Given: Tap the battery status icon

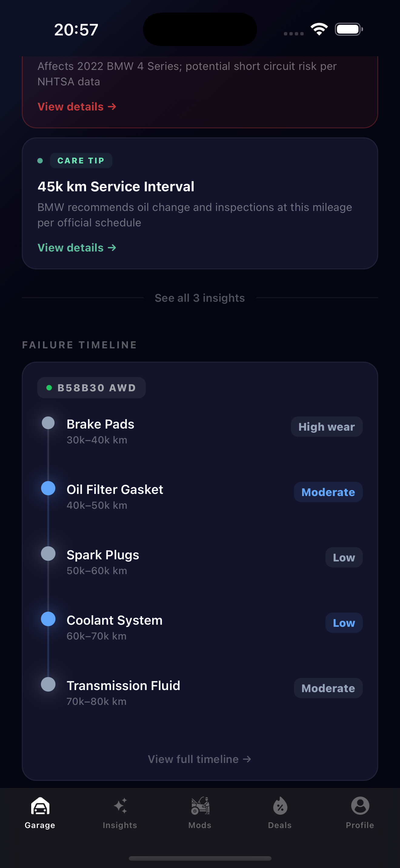Looking at the screenshot, I should (x=348, y=29).
